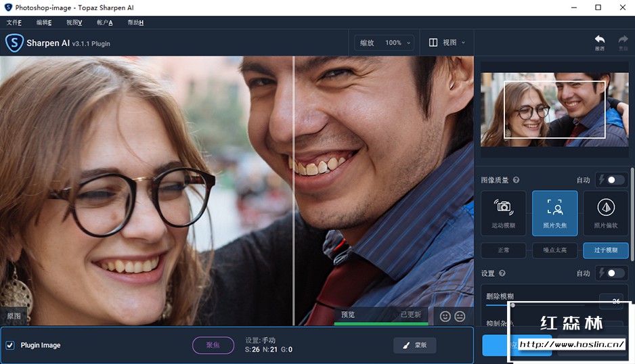Viewport: 635px width, 364px height.
Task: Open the Help (帮助) menu
Action: (x=135, y=22)
